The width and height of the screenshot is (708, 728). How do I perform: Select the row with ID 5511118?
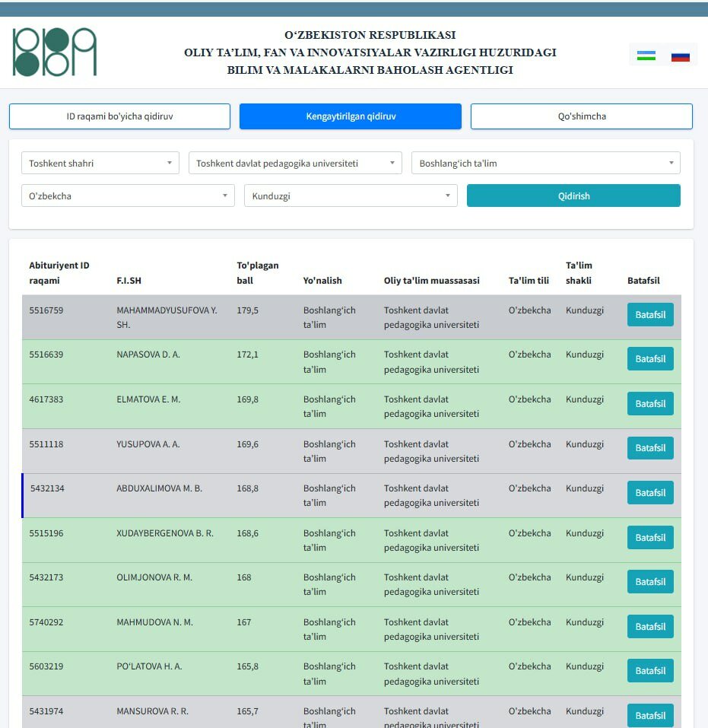pos(46,444)
